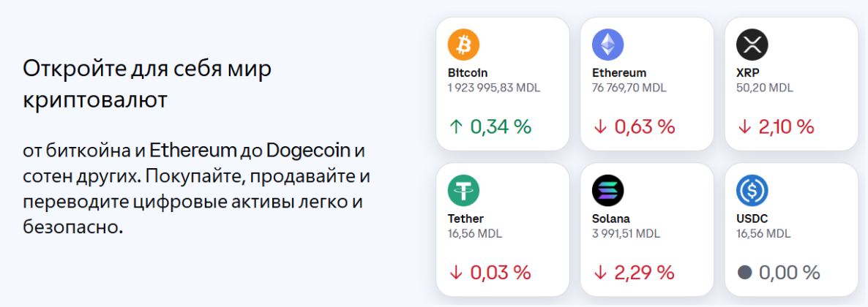Click the green up arrow on Bitcoin card

[456, 127]
